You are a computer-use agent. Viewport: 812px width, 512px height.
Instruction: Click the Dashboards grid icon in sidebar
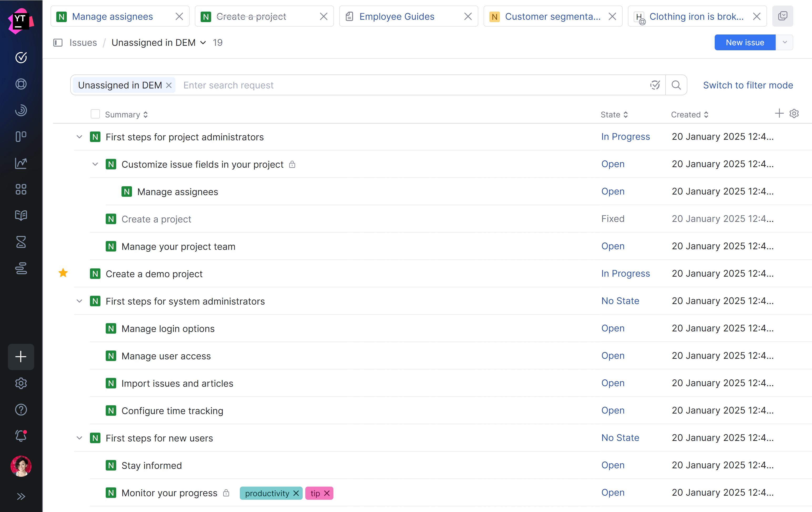point(21,189)
